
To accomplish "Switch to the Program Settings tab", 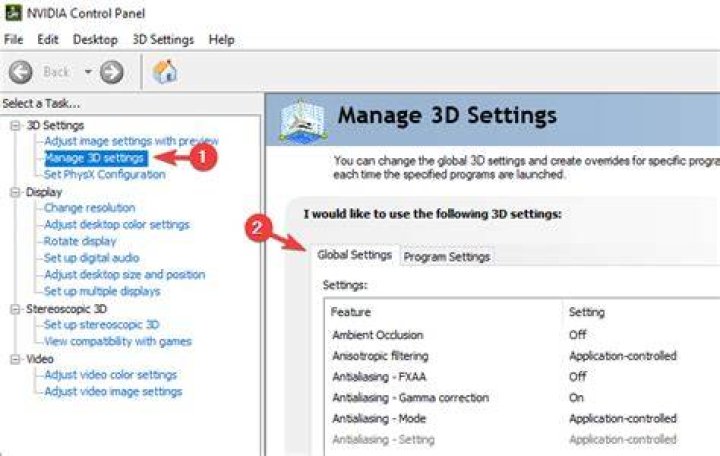I will tap(446, 257).
